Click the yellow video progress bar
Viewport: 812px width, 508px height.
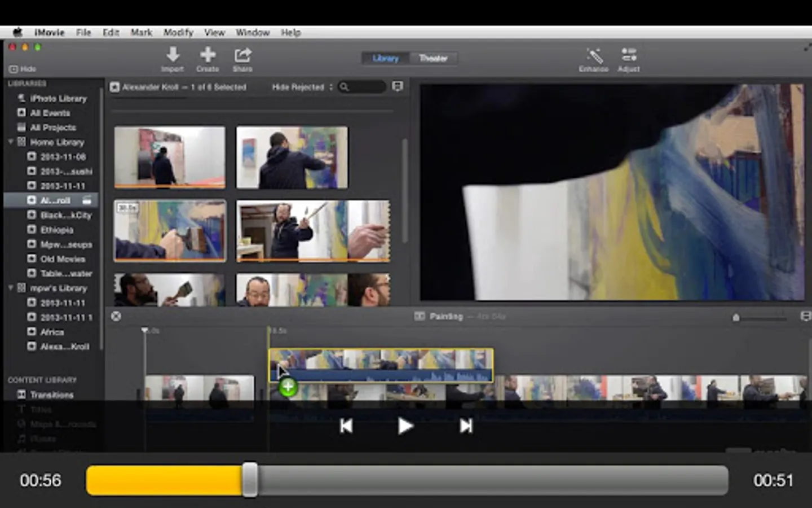click(165, 480)
